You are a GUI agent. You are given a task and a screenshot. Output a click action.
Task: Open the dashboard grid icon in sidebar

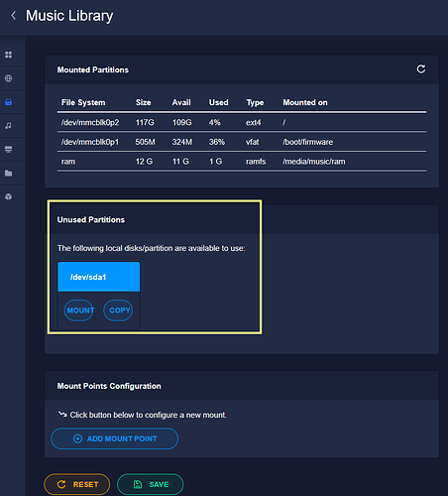9,55
